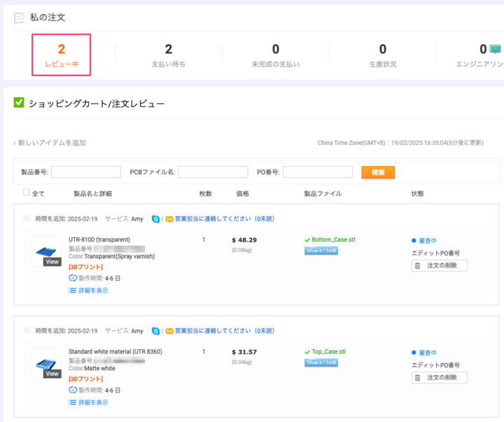Viewport: 504px width, 422px height.
Task: Click trash icon for Top_Case order
Action: point(418,378)
